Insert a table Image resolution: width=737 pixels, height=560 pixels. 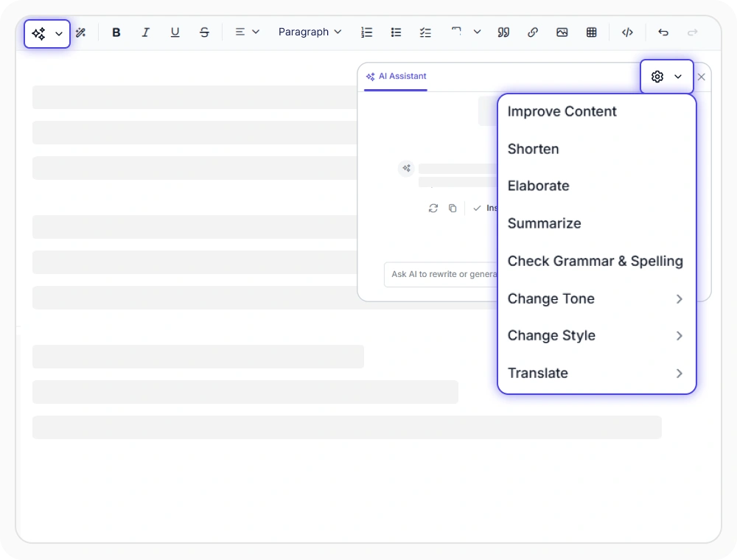pyautogui.click(x=591, y=32)
